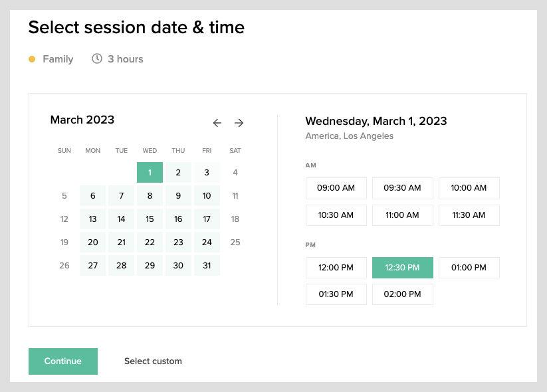The image size is (547, 392).
Task: Open Select custom option
Action: pyautogui.click(x=153, y=361)
